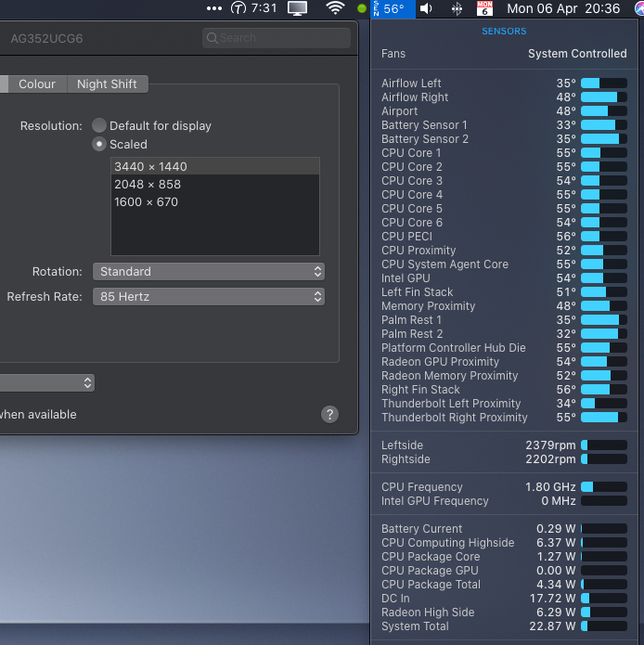The height and width of the screenshot is (645, 644).
Task: Click CPU Package GPU row
Action: (504, 571)
